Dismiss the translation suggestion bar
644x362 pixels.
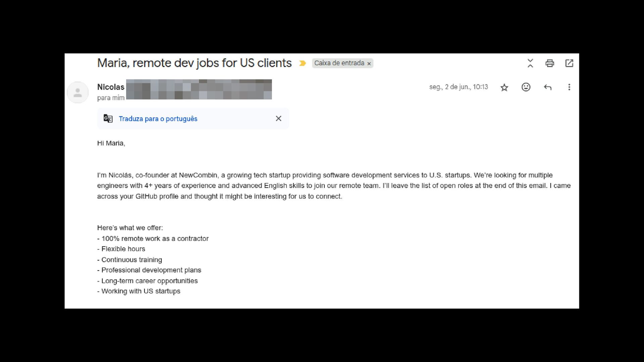point(278,118)
